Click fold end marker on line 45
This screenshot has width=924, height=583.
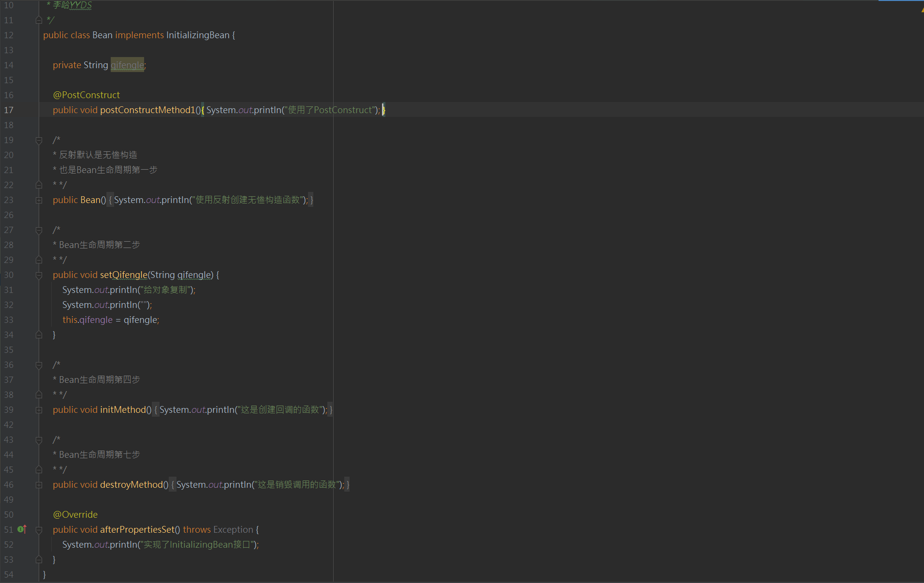point(39,469)
